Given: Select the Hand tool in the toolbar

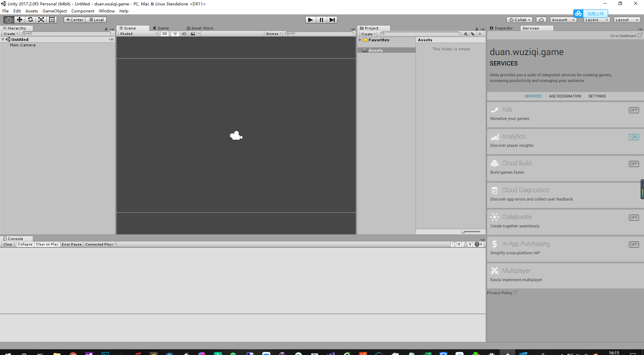Looking at the screenshot, I should coord(8,19).
